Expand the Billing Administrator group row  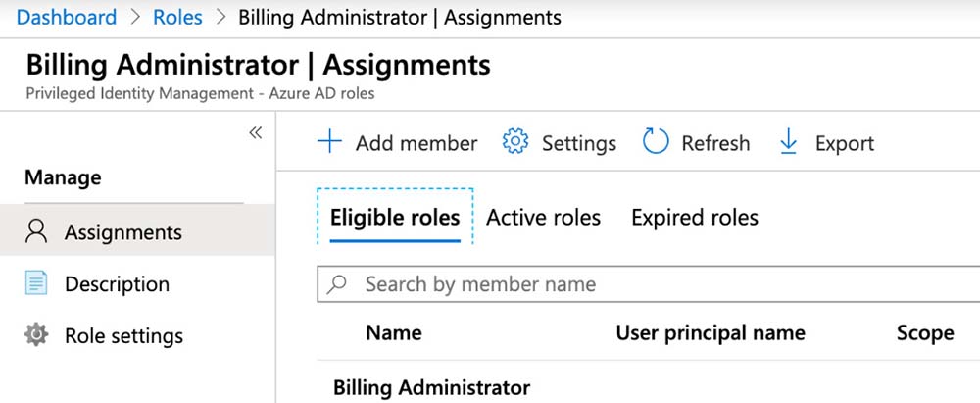click(431, 387)
